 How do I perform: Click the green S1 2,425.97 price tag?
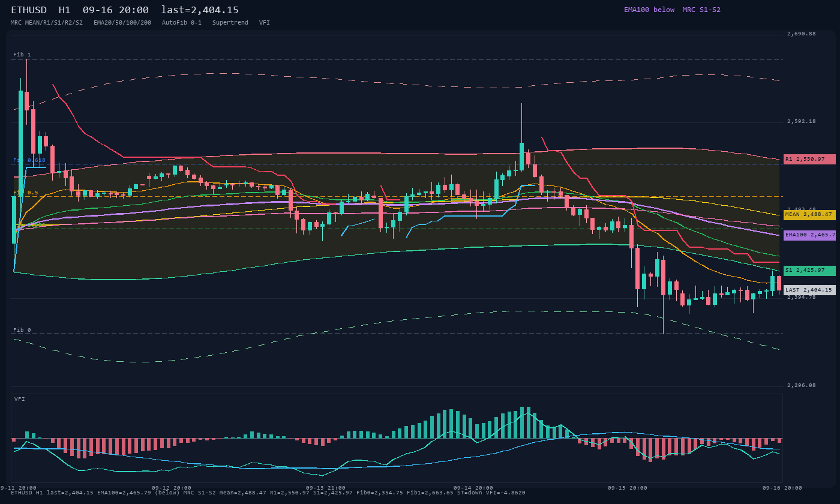coord(809,271)
